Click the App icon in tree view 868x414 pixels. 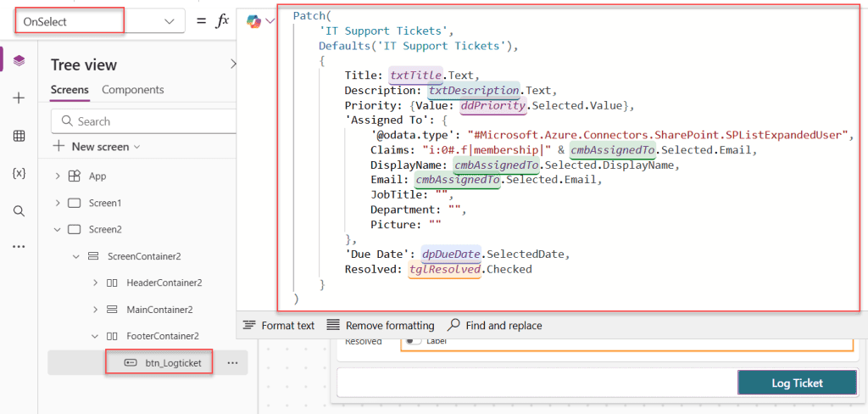74,176
